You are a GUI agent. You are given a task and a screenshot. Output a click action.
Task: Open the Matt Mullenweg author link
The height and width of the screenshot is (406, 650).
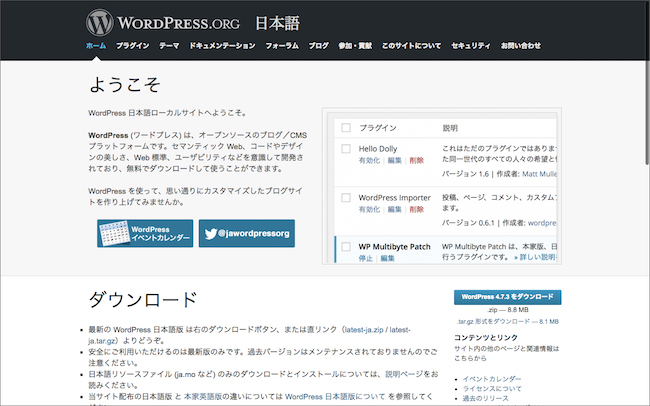539,174
